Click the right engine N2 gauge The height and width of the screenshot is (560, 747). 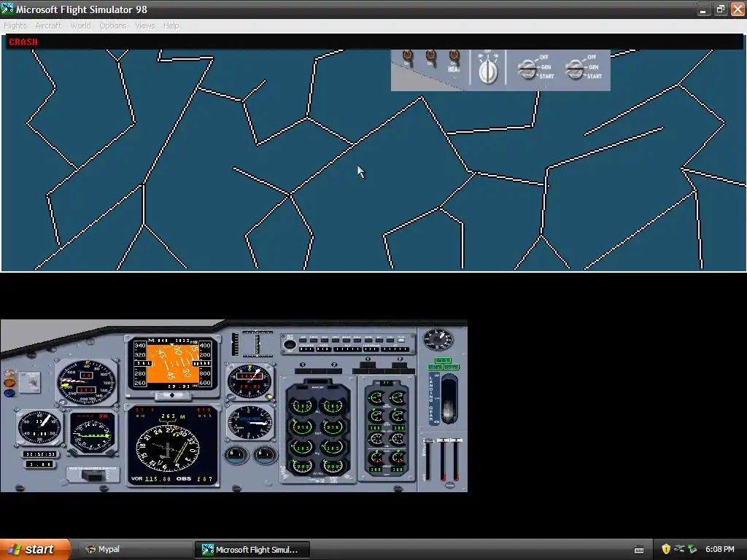(x=333, y=447)
